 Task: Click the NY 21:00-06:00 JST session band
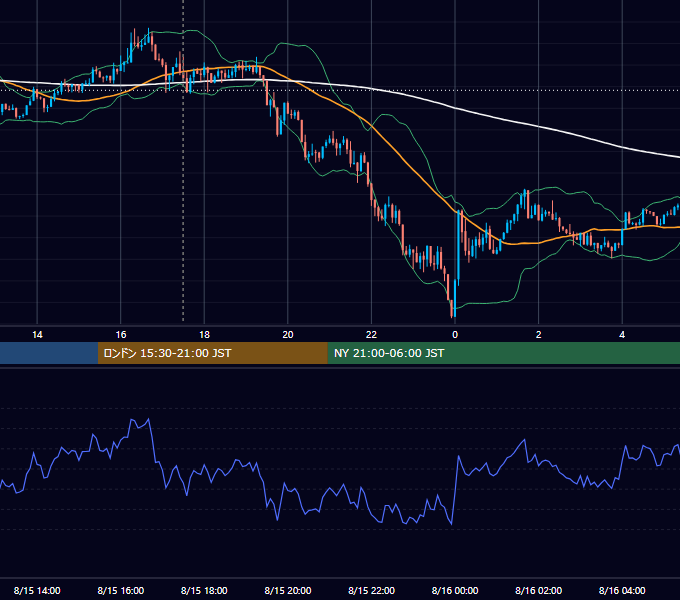point(503,353)
